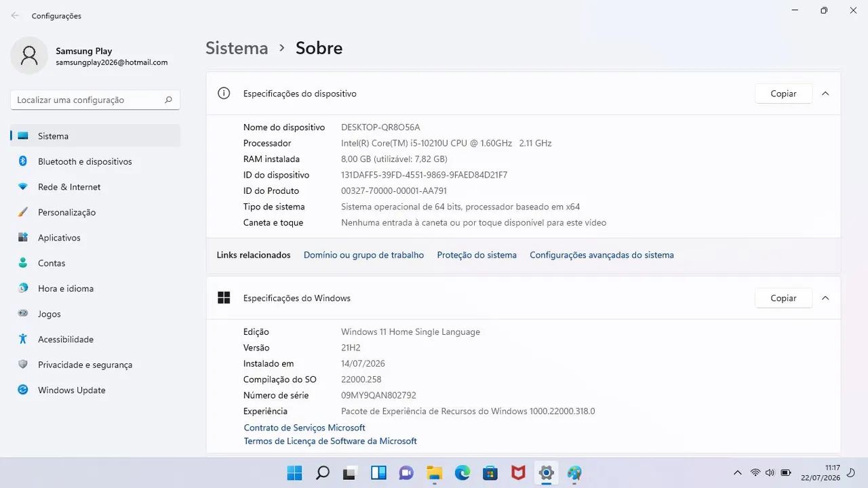Open Proteção do sistema link
This screenshot has height=488, width=868.
pyautogui.click(x=477, y=255)
